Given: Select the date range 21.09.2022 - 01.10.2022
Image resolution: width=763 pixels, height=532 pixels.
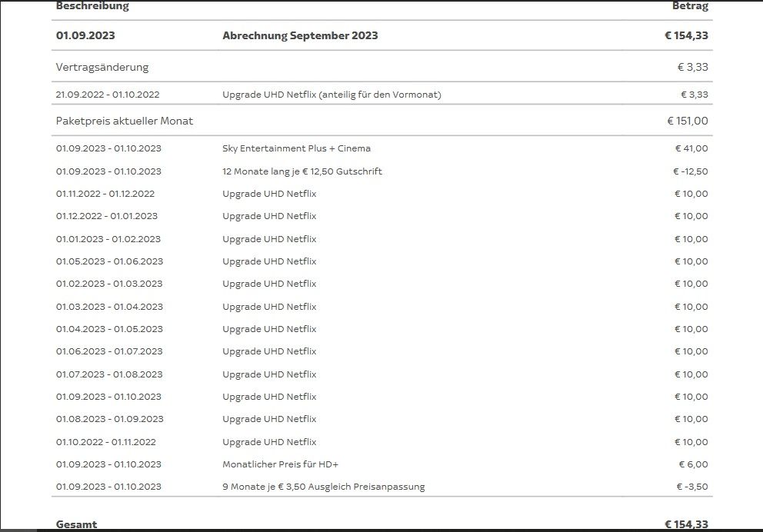Looking at the screenshot, I should 108,95.
